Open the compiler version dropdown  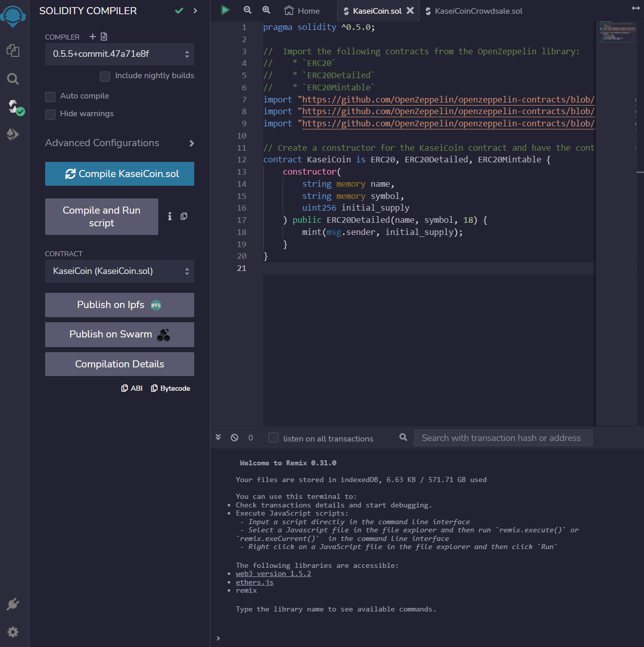coord(120,54)
